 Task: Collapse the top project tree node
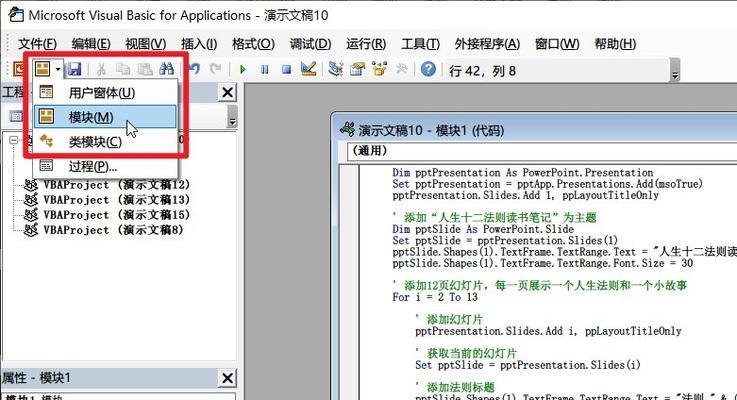point(14,140)
